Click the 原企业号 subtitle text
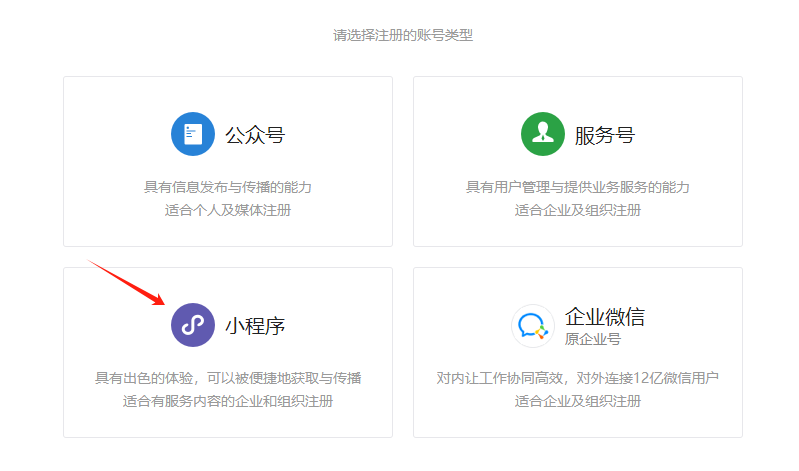The height and width of the screenshot is (471, 799). (x=593, y=339)
